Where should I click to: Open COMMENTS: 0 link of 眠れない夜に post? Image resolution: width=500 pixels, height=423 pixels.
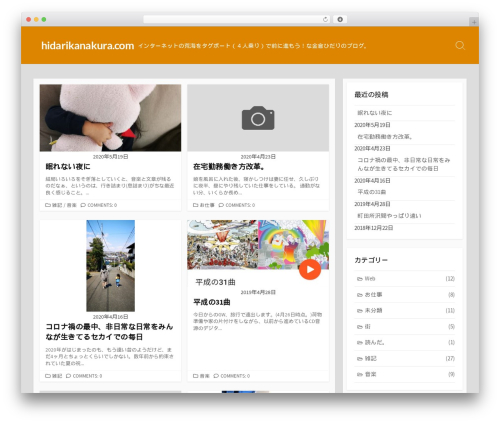tap(102, 205)
